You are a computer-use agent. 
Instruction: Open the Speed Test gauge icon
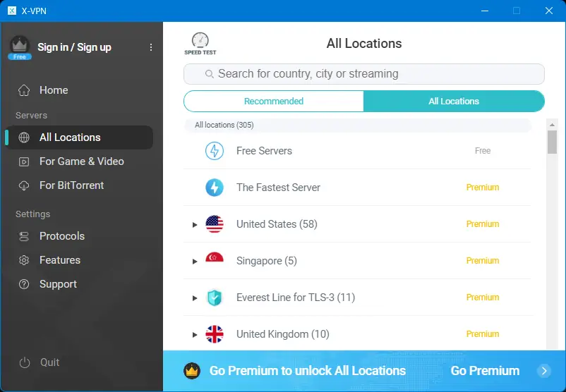200,42
